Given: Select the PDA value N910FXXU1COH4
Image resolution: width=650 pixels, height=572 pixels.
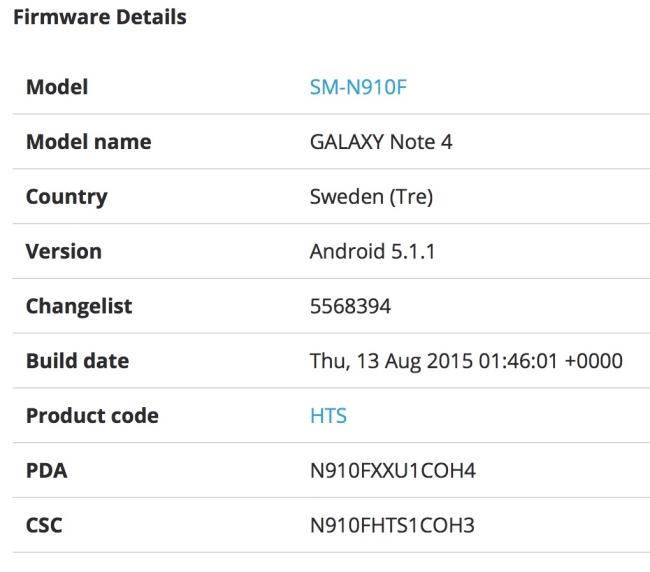Looking at the screenshot, I should tap(393, 469).
